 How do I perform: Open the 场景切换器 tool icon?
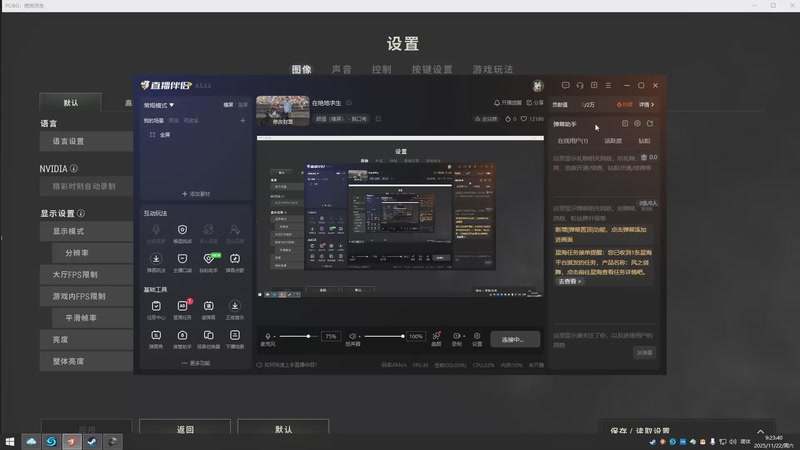(209, 335)
